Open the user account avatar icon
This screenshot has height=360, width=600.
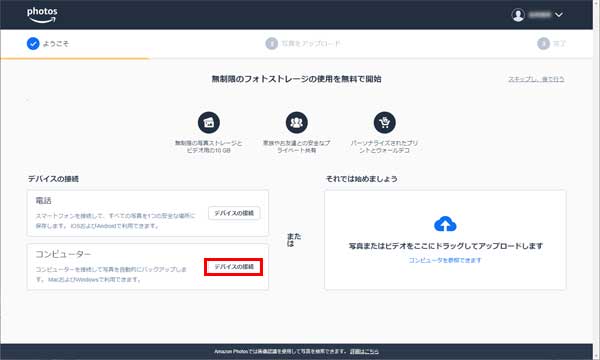tap(518, 15)
